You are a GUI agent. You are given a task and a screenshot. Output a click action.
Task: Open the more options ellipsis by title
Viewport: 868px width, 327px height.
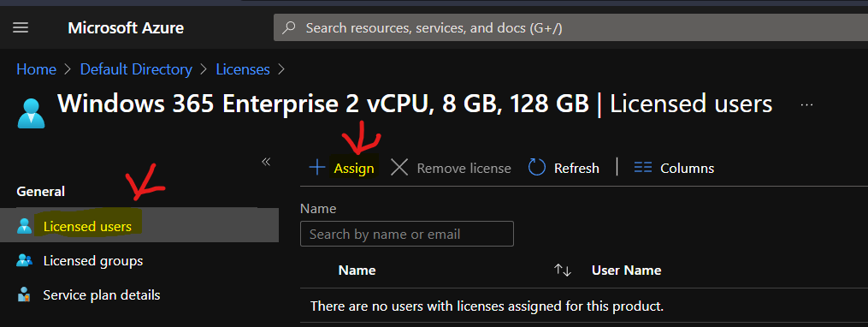(x=806, y=104)
